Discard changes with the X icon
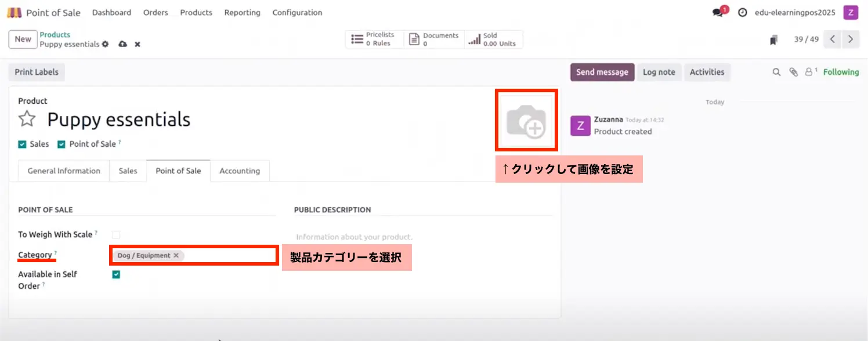Viewport: 868px width, 341px height. [138, 45]
